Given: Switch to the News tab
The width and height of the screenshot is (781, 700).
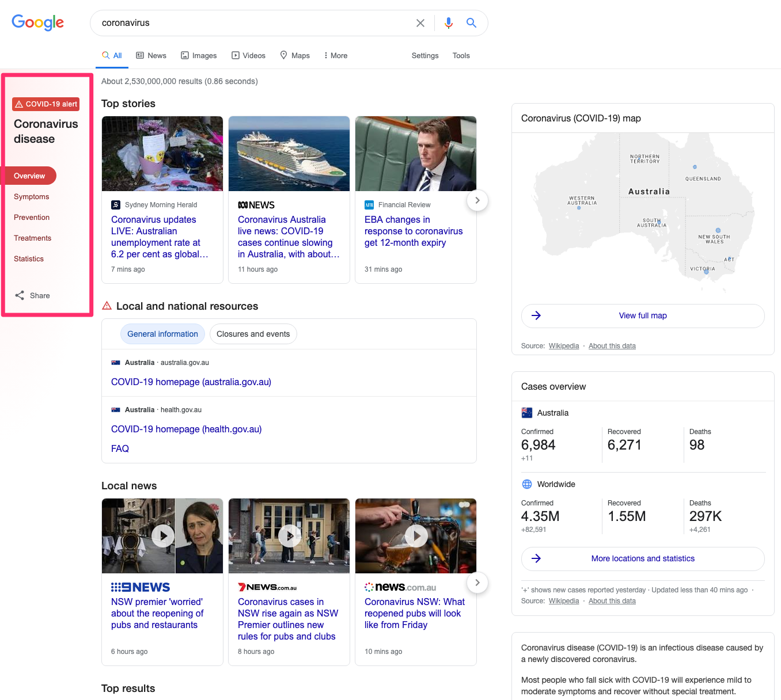Looking at the screenshot, I should coord(151,56).
